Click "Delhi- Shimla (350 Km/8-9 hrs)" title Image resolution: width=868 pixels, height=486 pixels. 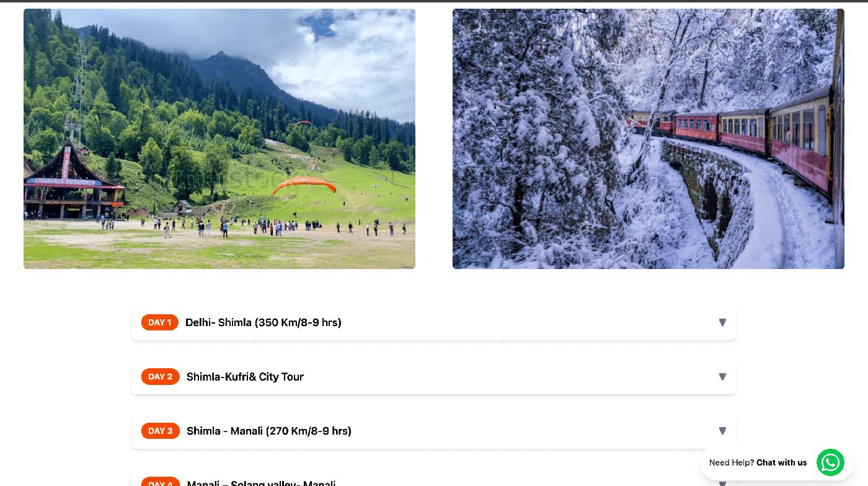point(263,322)
